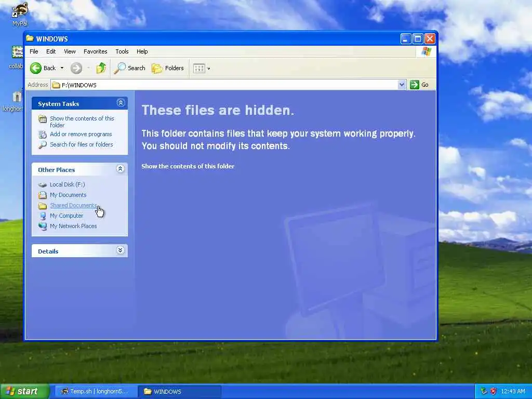Maximize the WINDOWS explorer window
532x399 pixels.
(x=418, y=38)
